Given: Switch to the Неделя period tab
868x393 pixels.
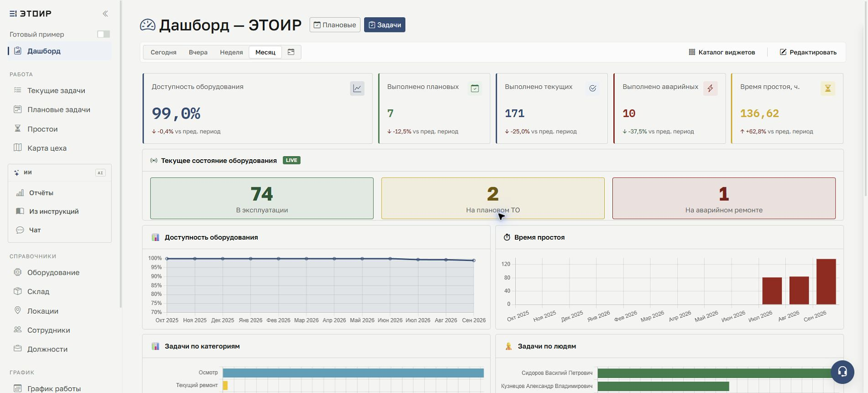Looking at the screenshot, I should (231, 52).
